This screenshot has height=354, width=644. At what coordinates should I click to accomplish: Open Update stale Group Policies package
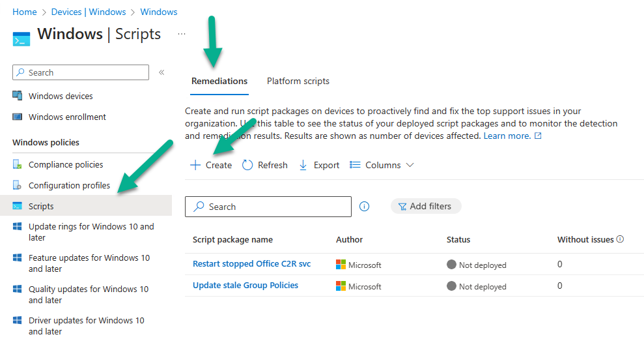(245, 286)
